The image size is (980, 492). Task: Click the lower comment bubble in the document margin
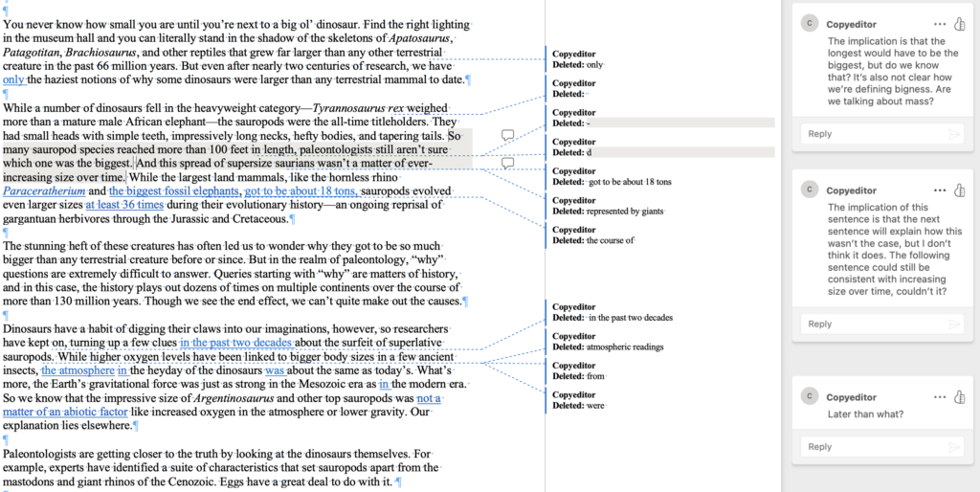[x=508, y=164]
